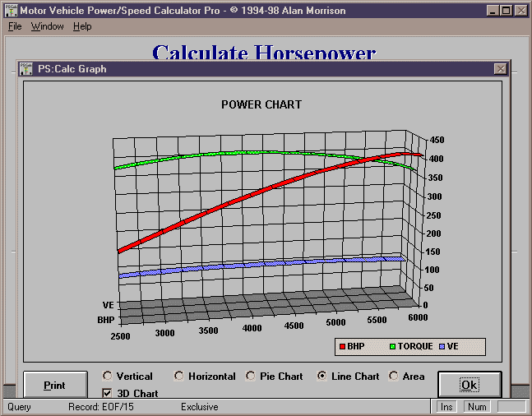
Task: Click the Record: EOF/15 status text
Action: [101, 407]
